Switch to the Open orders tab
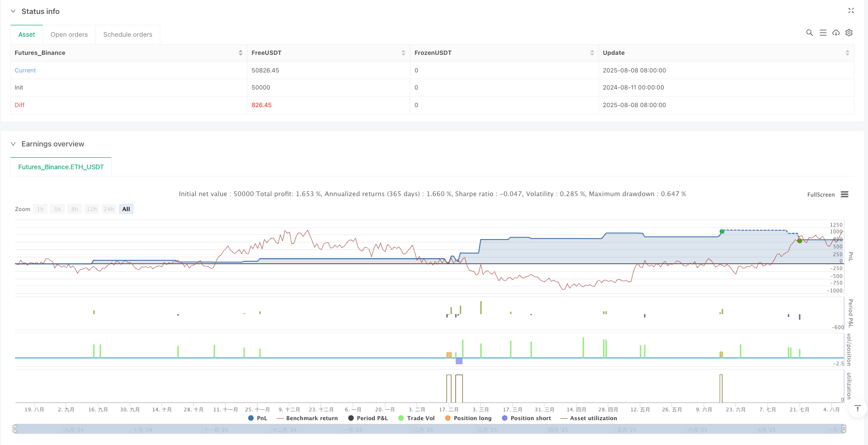This screenshot has width=868, height=445. click(69, 35)
